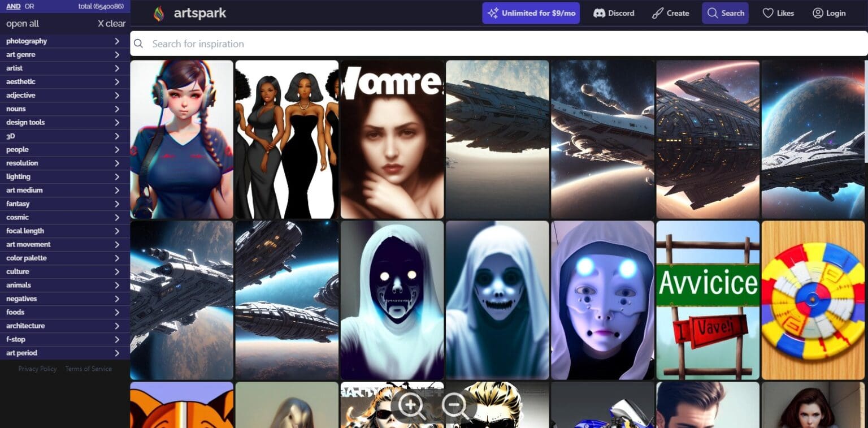868x428 pixels.
Task: Expand the color palette category
Action: [65, 258]
